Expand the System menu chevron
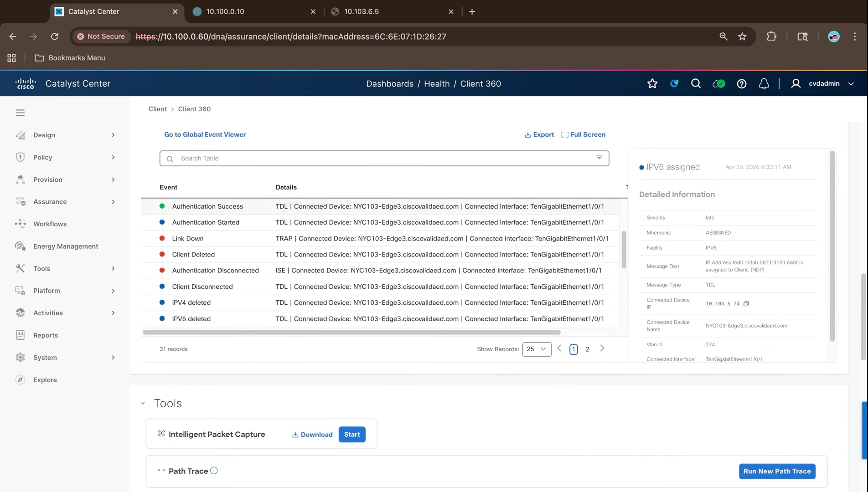The width and height of the screenshot is (868, 492). point(113,357)
